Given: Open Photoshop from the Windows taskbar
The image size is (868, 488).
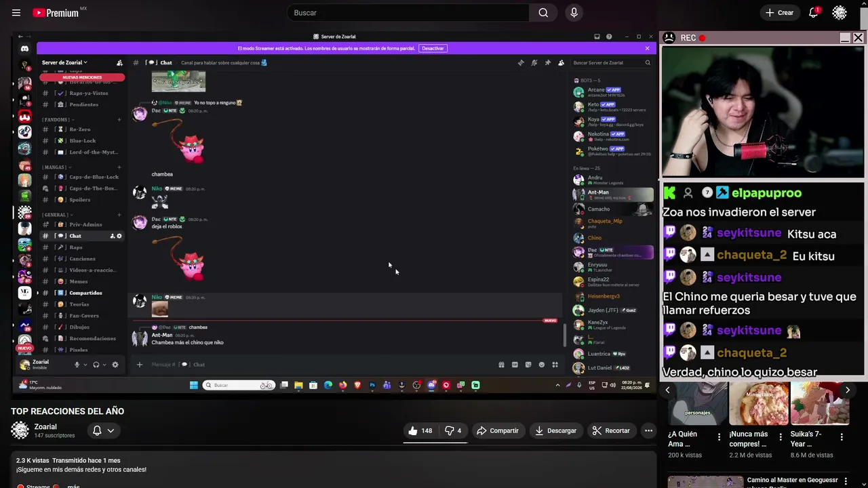Looking at the screenshot, I should 372,385.
